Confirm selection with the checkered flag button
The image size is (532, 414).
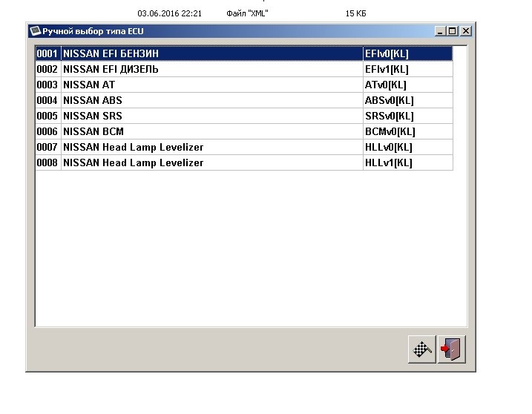point(421,349)
